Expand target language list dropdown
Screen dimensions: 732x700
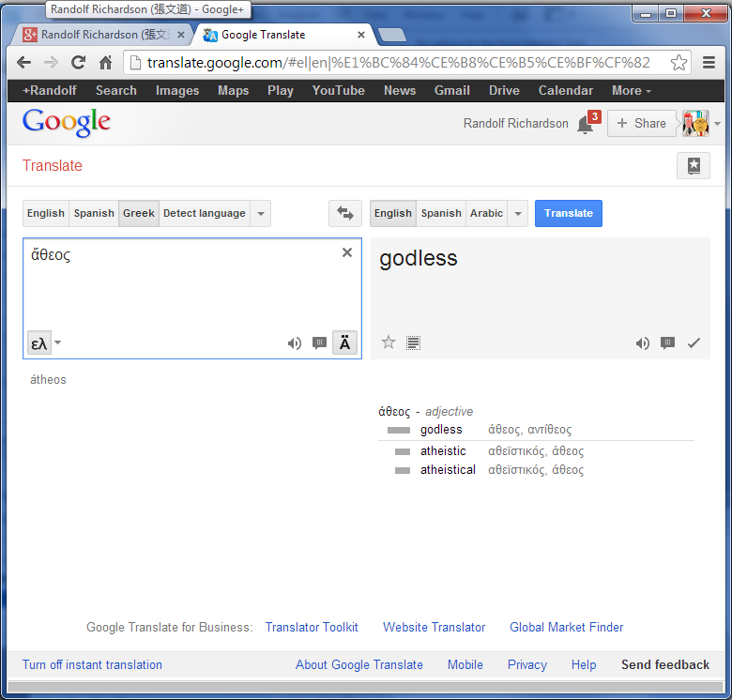(x=518, y=213)
